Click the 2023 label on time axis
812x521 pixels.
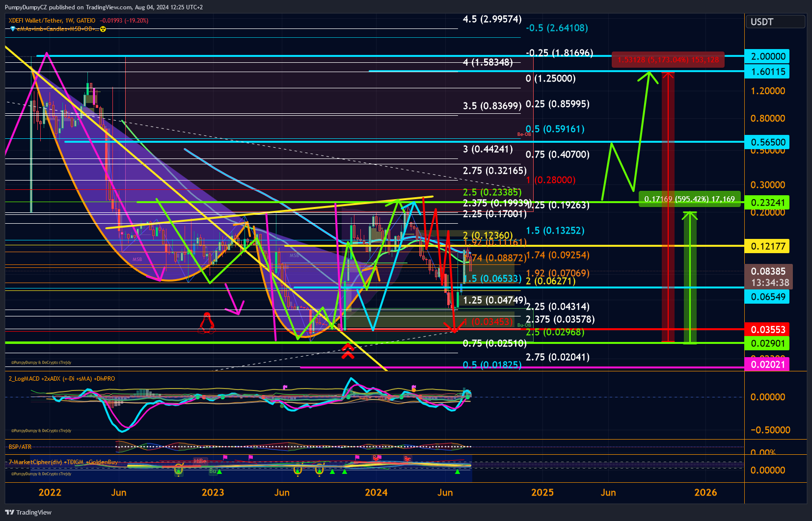pyautogui.click(x=213, y=493)
